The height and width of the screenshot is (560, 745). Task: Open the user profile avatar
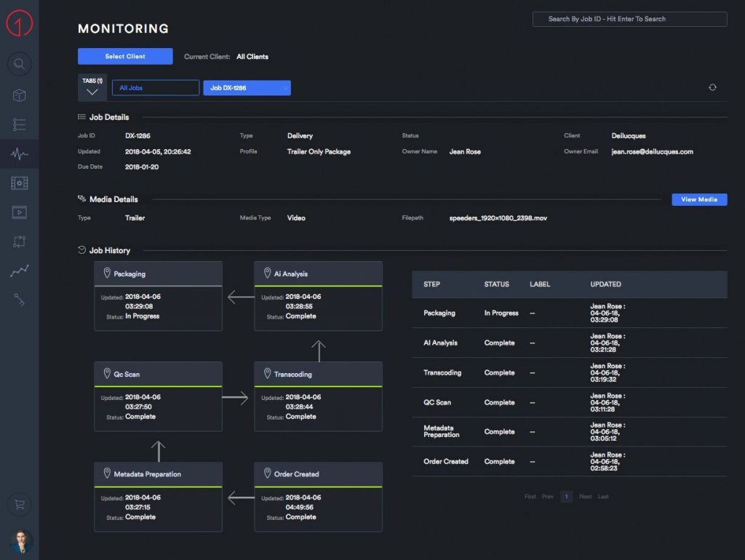(x=20, y=541)
